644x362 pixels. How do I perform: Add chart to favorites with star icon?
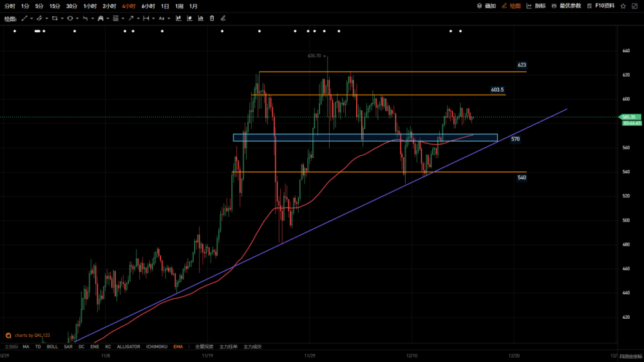tap(623, 6)
